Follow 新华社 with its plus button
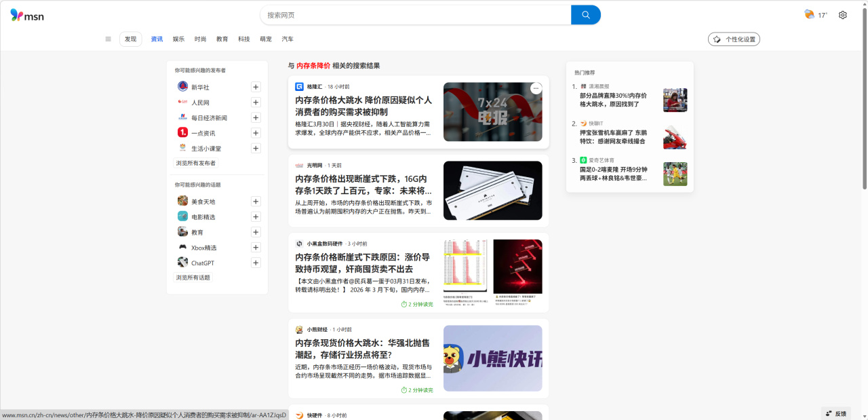This screenshot has width=868, height=420. click(x=256, y=87)
